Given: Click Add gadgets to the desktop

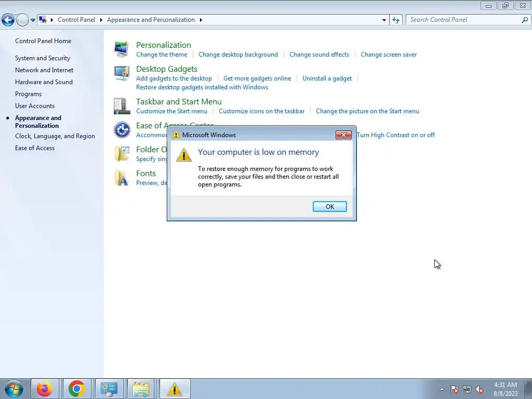Looking at the screenshot, I should pos(174,78).
